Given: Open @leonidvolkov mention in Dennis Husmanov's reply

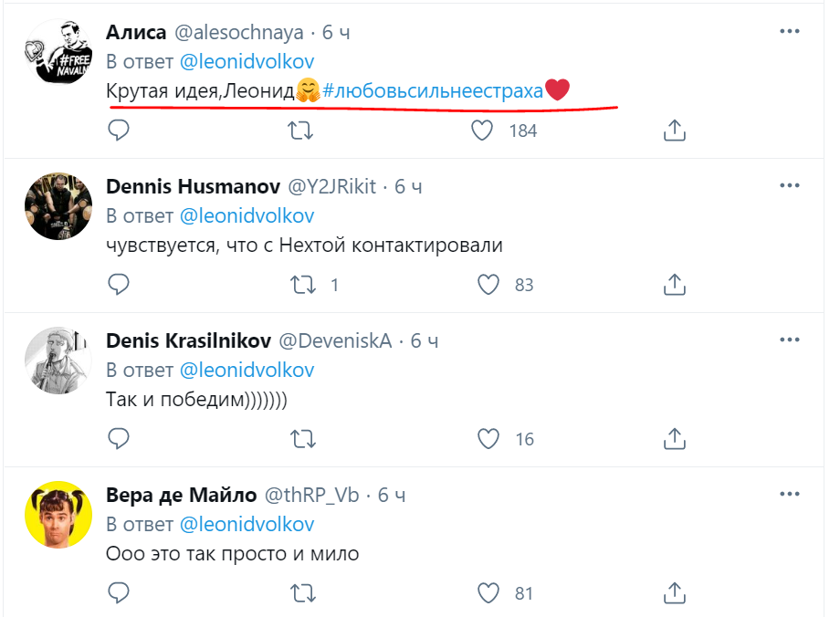Looking at the screenshot, I should point(247,216).
